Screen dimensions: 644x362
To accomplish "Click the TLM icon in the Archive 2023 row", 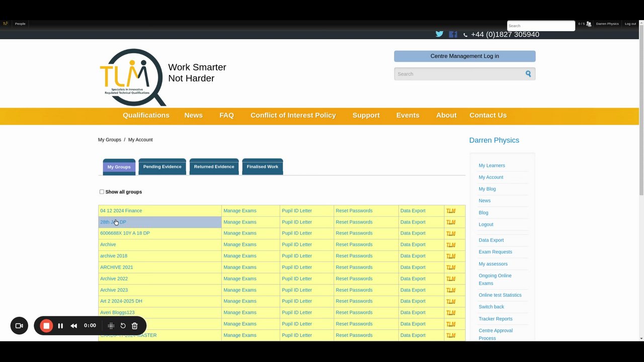I will [x=451, y=290].
